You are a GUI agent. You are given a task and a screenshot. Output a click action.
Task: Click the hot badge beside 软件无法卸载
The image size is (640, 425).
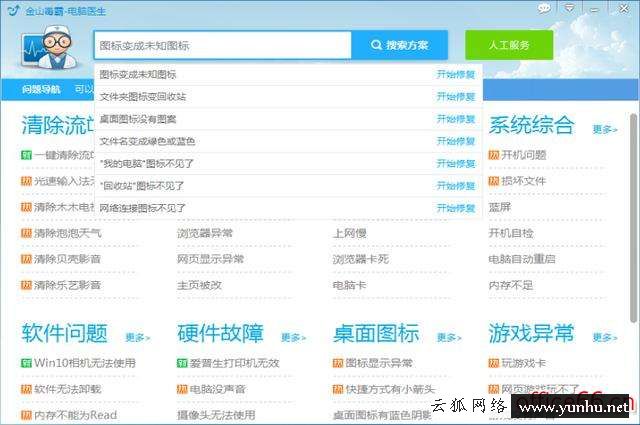click(x=26, y=389)
